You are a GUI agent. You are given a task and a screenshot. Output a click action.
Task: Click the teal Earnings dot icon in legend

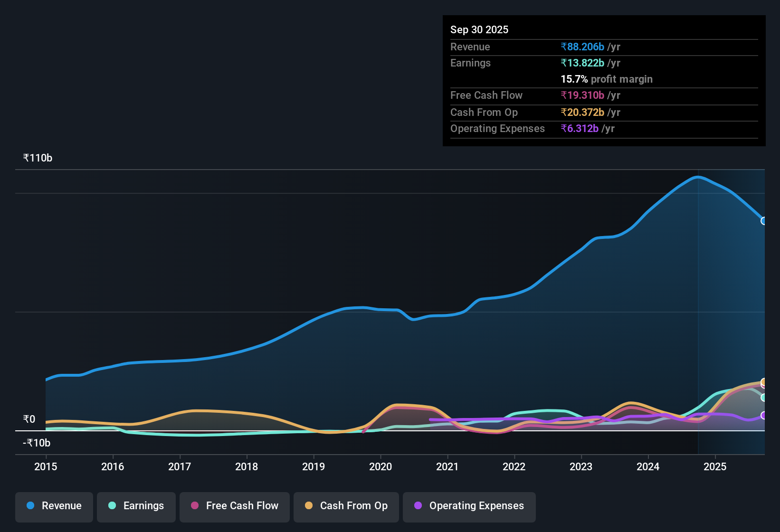tap(112, 506)
